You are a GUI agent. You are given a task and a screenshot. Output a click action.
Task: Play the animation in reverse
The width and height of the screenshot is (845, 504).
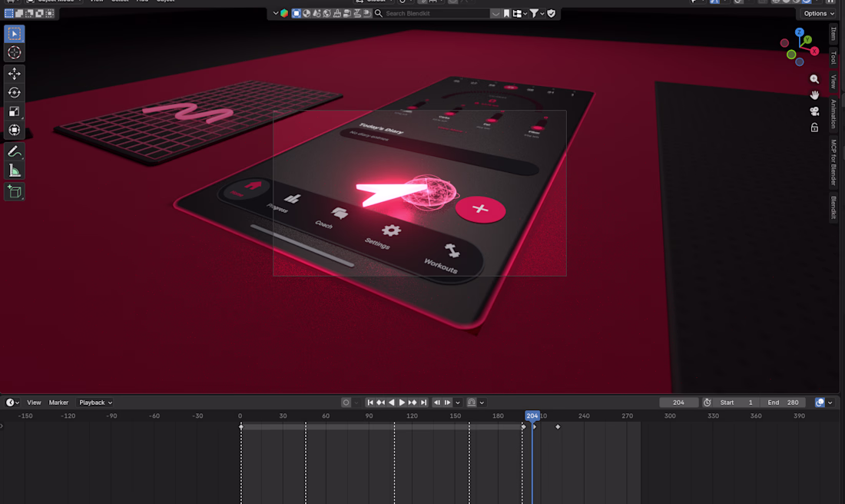391,403
